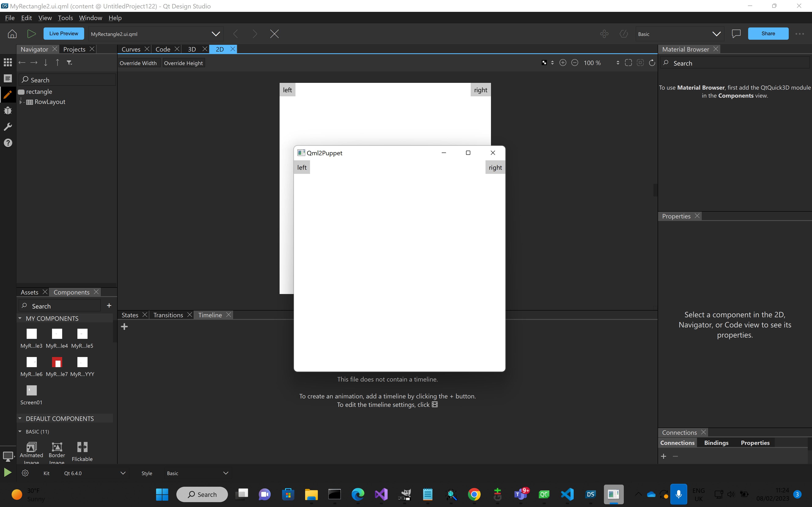This screenshot has height=507, width=812.
Task: Toggle the Live Preview button
Action: pyautogui.click(x=63, y=34)
